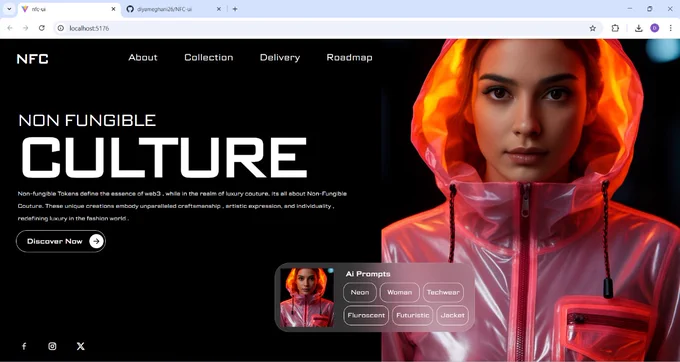680x362 pixels.
Task: Open the Chrome three-dot menu
Action: [670, 28]
